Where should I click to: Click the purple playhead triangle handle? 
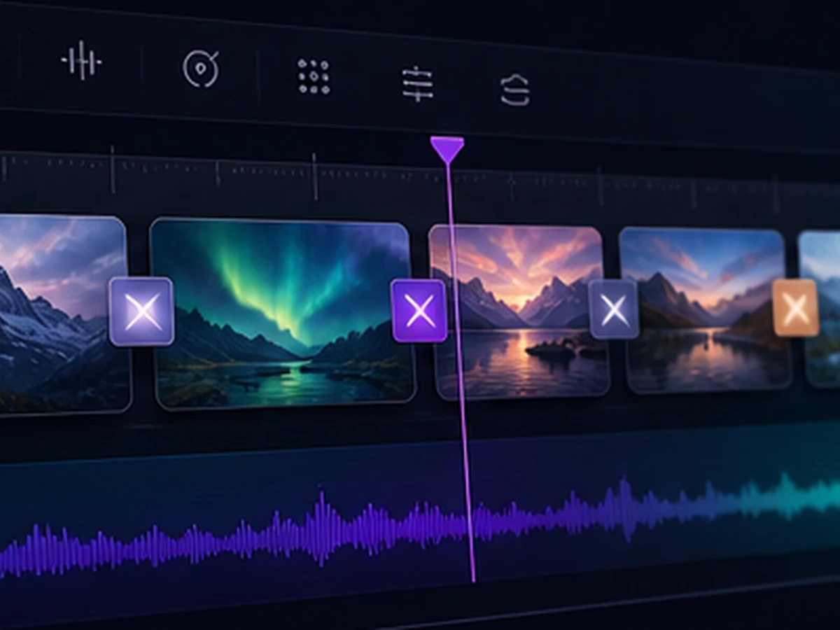pyautogui.click(x=447, y=150)
